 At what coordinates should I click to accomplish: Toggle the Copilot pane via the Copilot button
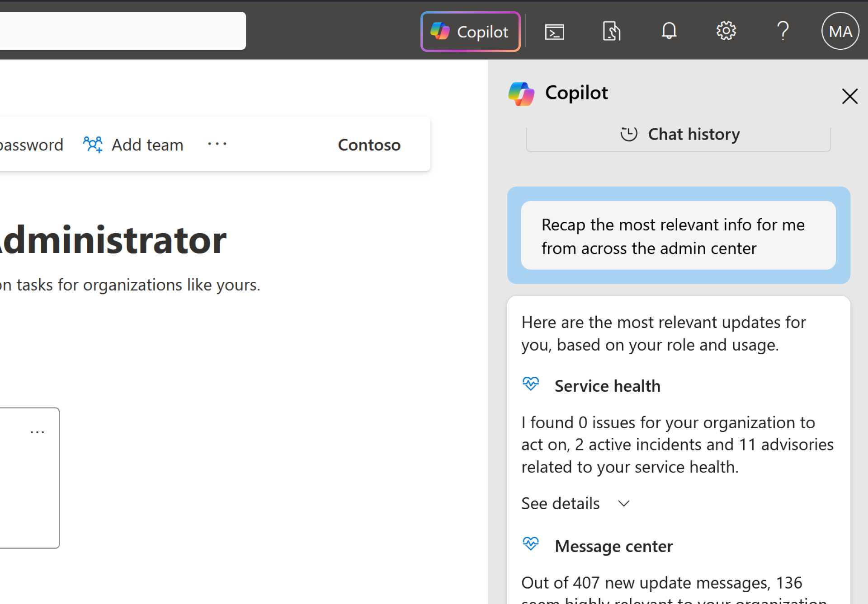coord(470,31)
